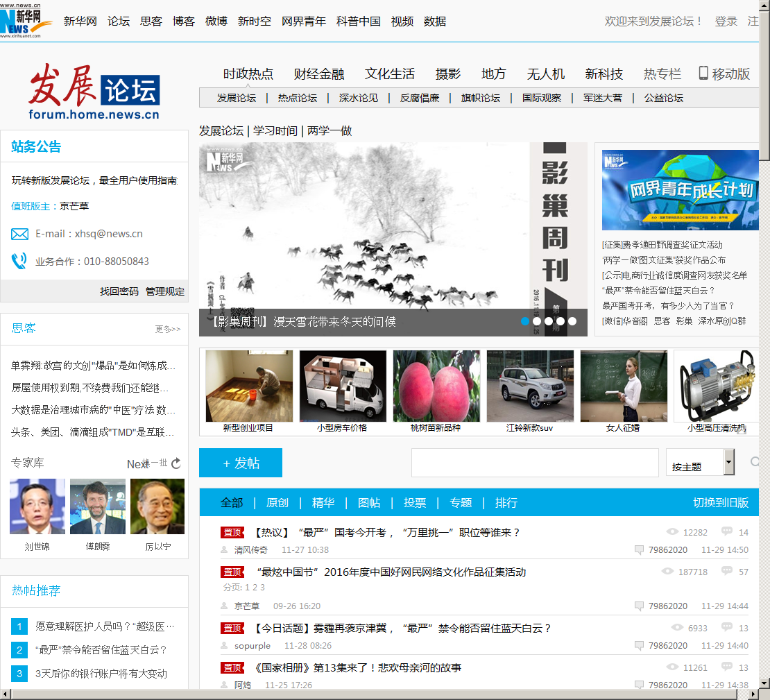Click the 发展论坛 forum logo

click(94, 92)
